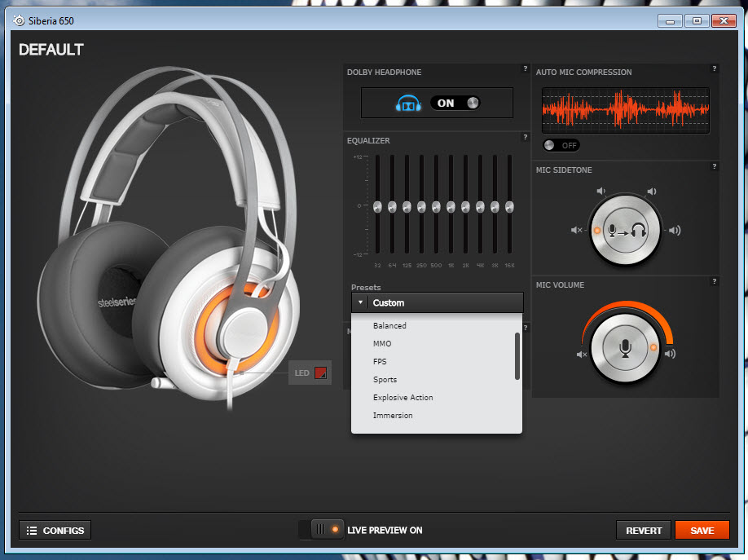Close the Siberia 650 window
Viewport: 748px width, 560px height.
click(x=724, y=21)
